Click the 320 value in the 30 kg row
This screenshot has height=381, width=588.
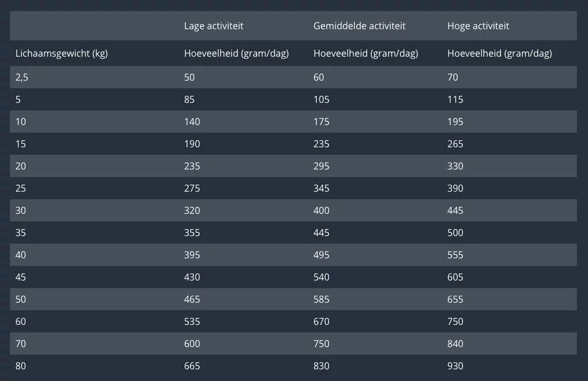pyautogui.click(x=192, y=210)
